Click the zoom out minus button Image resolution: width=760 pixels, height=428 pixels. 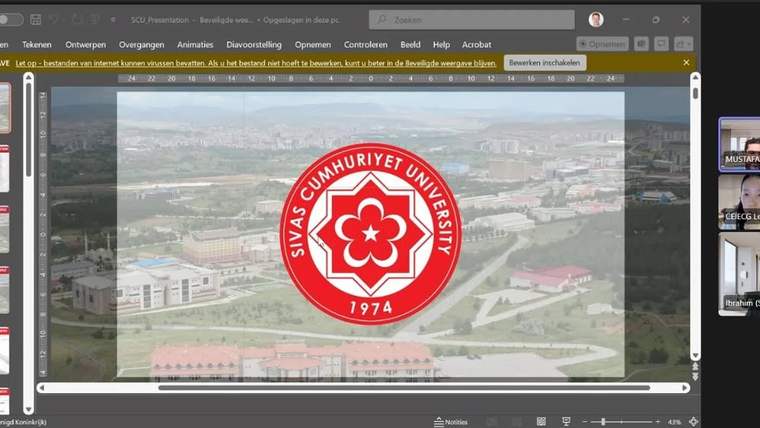(585, 422)
